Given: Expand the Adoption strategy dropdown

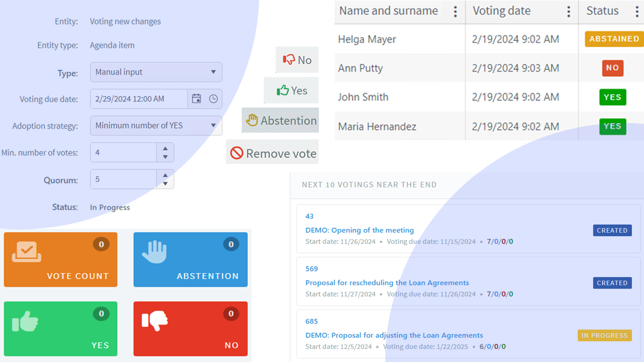Looking at the screenshot, I should coord(156,126).
